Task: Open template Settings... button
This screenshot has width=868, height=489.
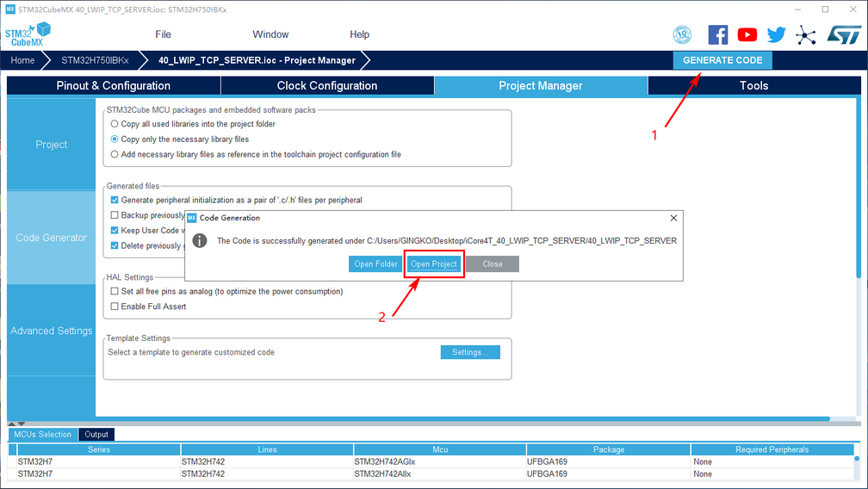Action: [470, 352]
